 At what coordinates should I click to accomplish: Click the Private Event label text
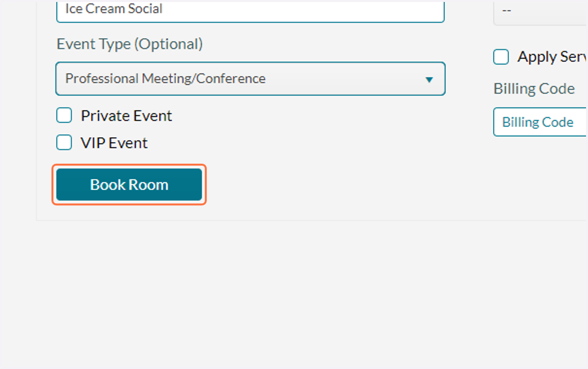(126, 116)
